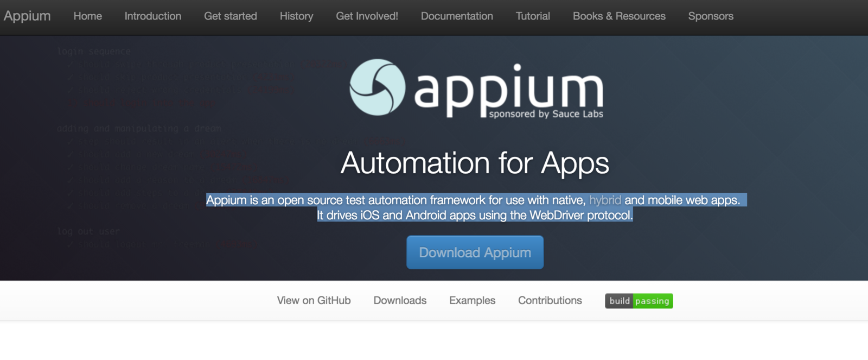Open the Documentation nav link
The width and height of the screenshot is (868, 360).
(x=457, y=16)
